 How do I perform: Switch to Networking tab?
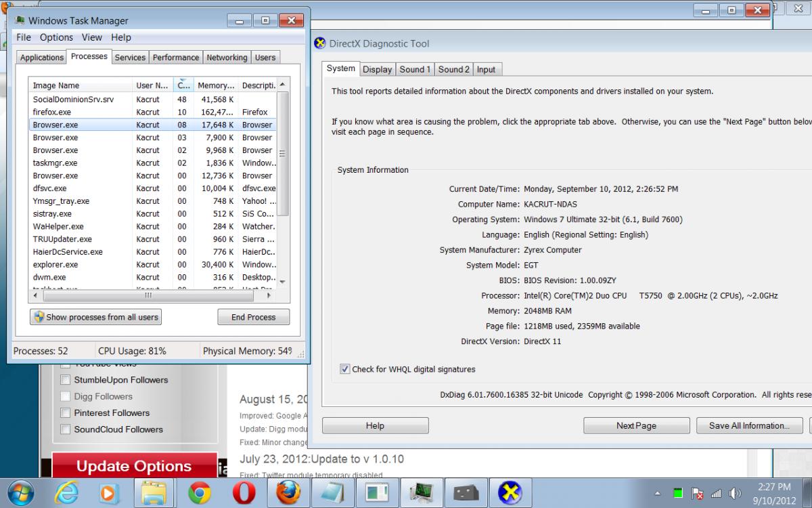click(x=227, y=58)
